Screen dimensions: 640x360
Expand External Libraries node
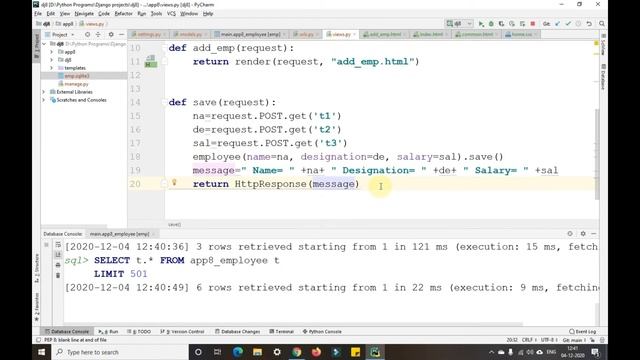point(44,92)
